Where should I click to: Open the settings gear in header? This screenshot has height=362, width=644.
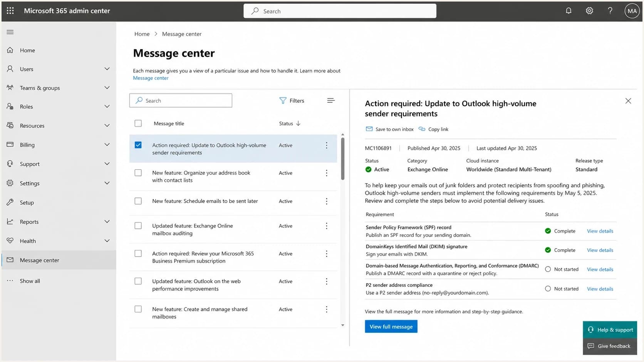(589, 11)
